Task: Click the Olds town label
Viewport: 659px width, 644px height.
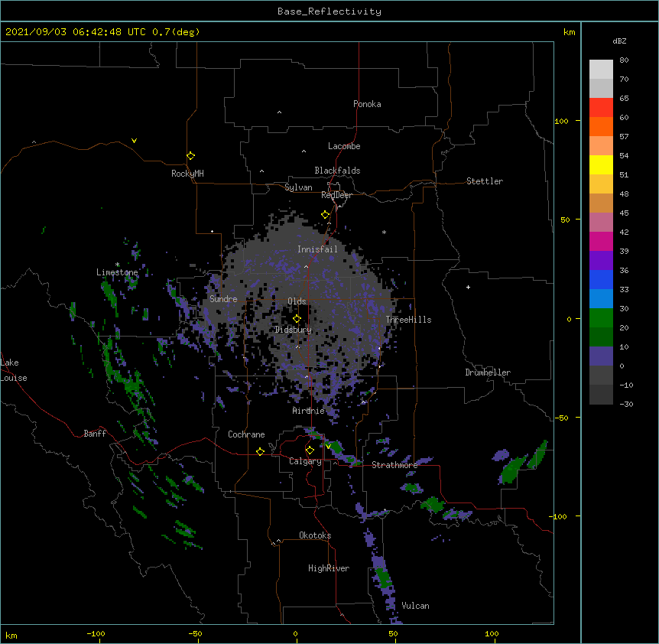Action: click(297, 301)
